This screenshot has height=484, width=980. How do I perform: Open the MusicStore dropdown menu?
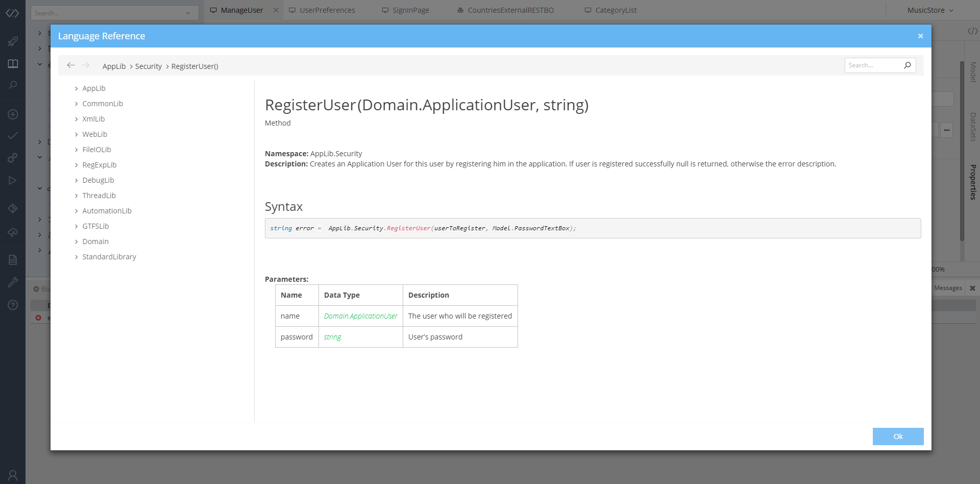coord(930,10)
